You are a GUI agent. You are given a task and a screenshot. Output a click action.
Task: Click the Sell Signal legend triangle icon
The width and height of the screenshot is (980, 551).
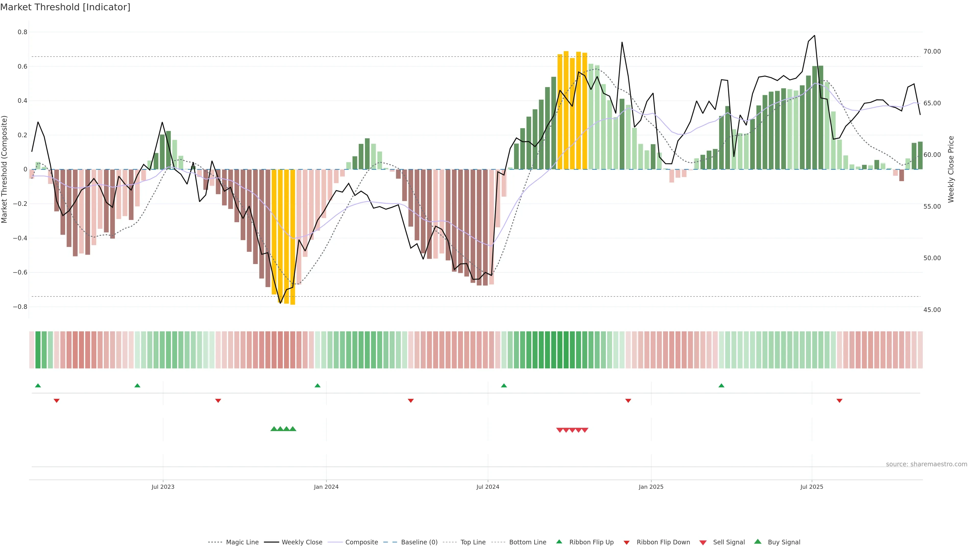tap(703, 542)
